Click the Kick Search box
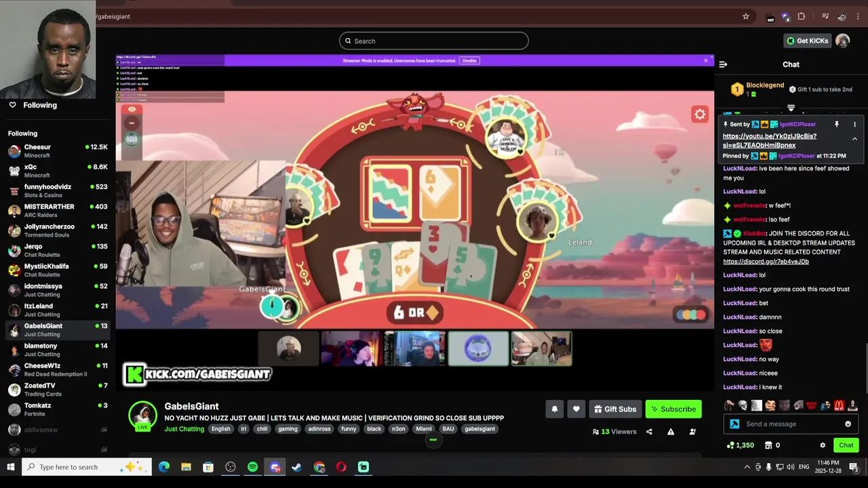Viewport: 868px width, 488px height. click(x=434, y=41)
